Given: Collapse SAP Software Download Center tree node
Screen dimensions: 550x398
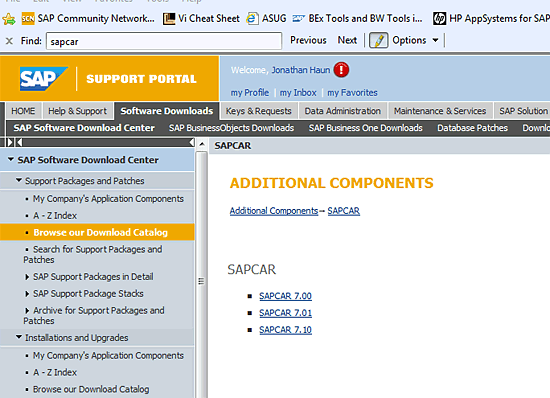Looking at the screenshot, I should (11, 160).
